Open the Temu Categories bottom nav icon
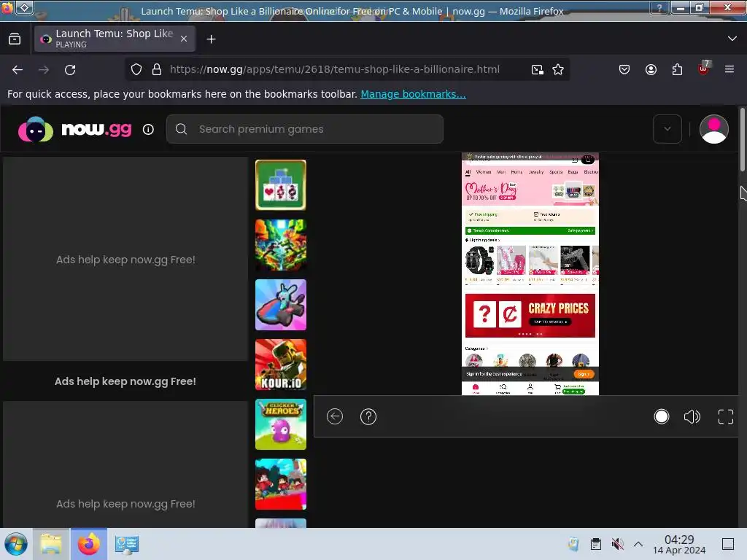This screenshot has height=560, width=747. 503,389
